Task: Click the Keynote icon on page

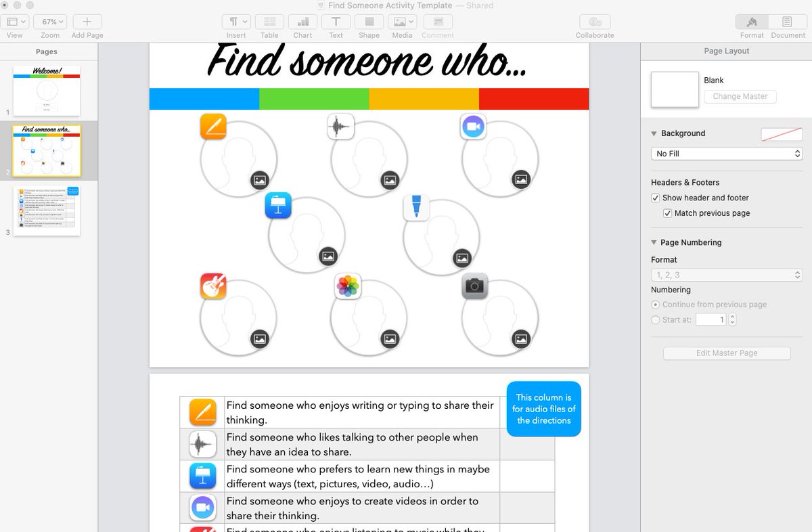Action: [x=278, y=206]
